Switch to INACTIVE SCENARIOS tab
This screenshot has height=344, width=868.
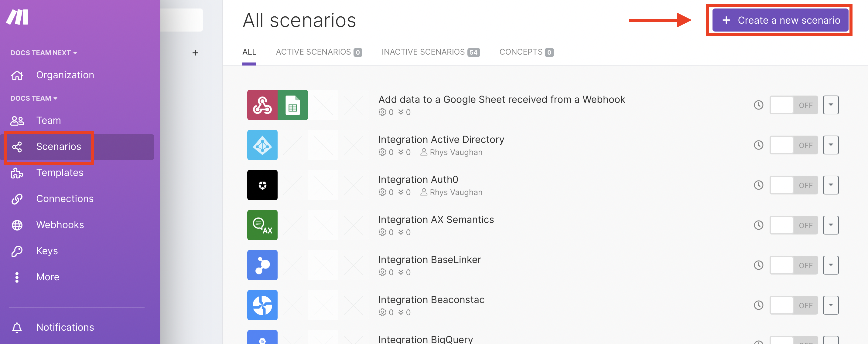coord(431,52)
